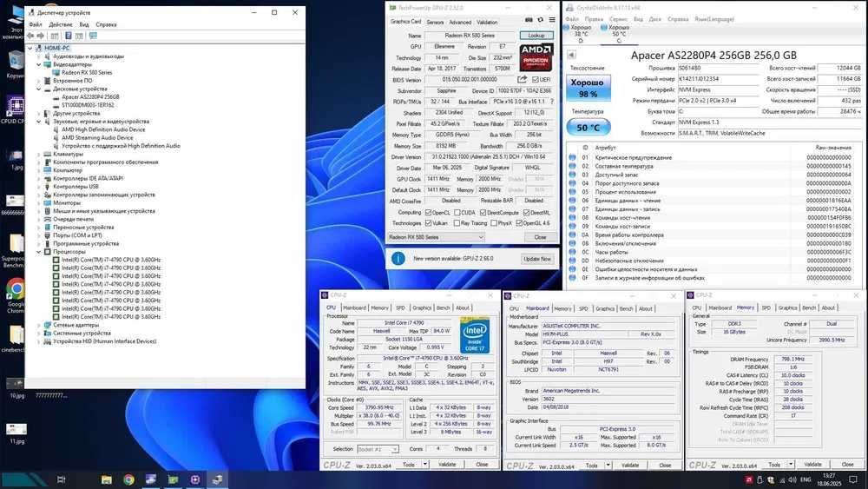Click the Back arrow in Device Manager toolbar
The height and width of the screenshot is (489, 868).
click(30, 36)
